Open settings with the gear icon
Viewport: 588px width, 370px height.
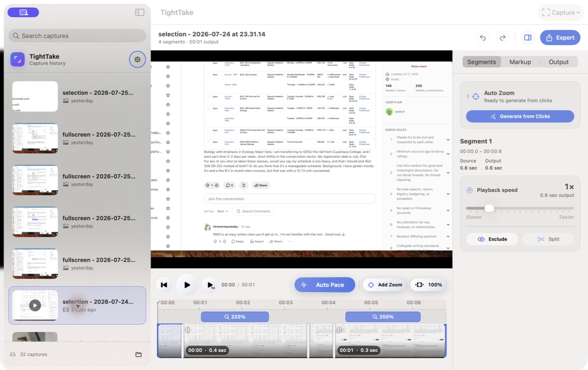click(x=137, y=59)
